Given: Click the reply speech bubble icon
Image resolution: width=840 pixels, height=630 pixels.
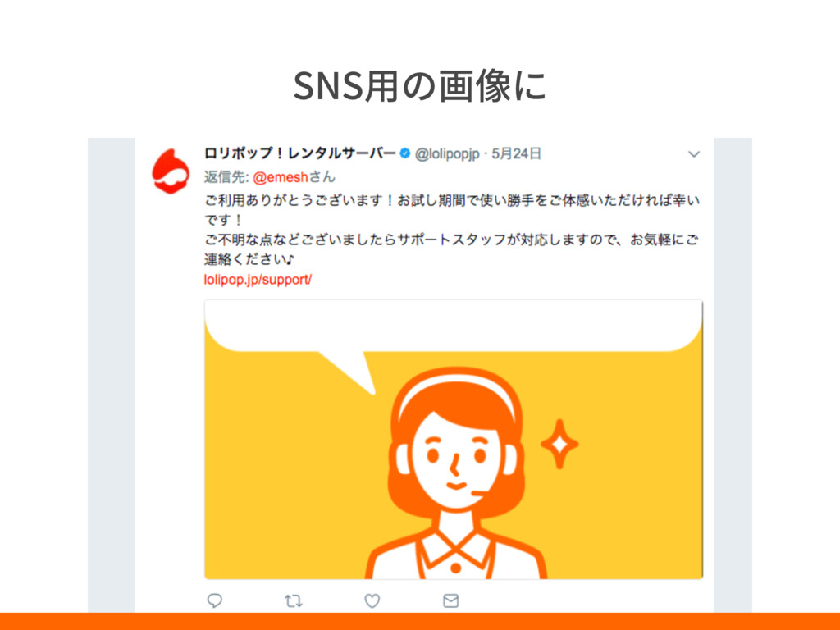Looking at the screenshot, I should coord(215,600).
